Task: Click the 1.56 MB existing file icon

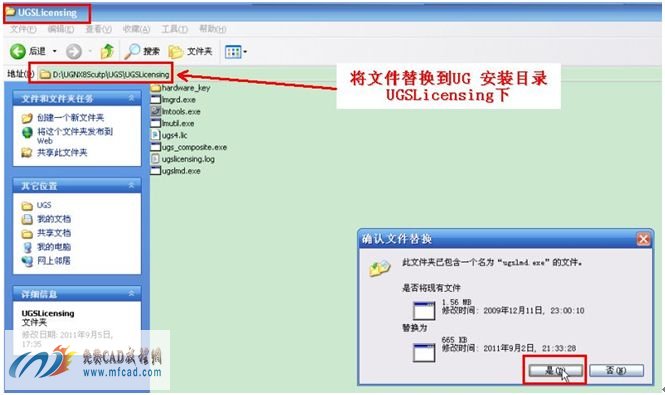Action: [x=424, y=311]
